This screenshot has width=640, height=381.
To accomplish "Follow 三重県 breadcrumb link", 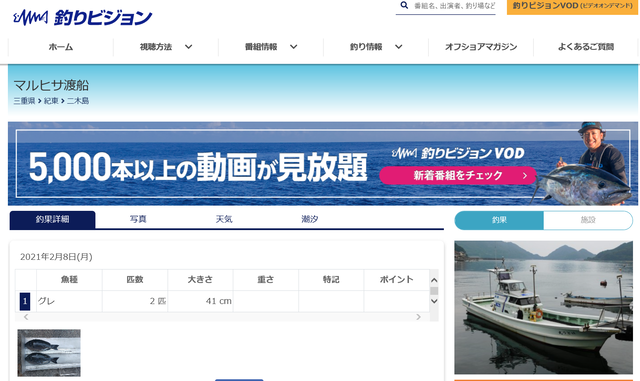I will pyautogui.click(x=24, y=101).
